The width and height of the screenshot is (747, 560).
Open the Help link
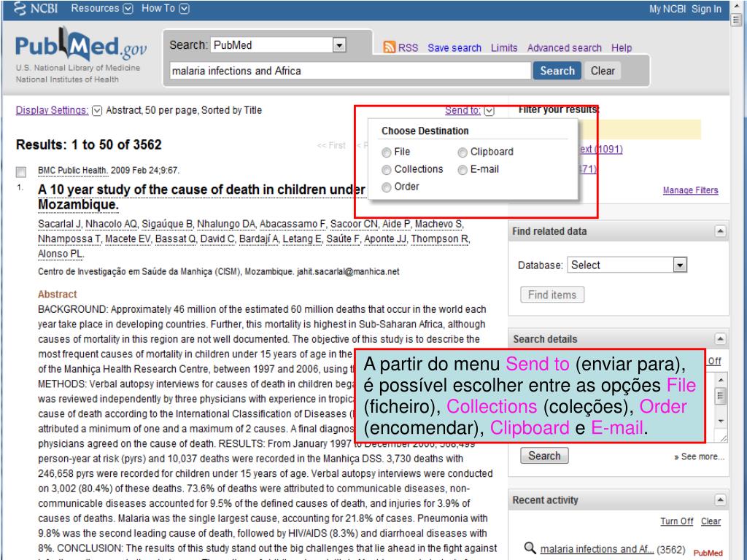pos(622,47)
